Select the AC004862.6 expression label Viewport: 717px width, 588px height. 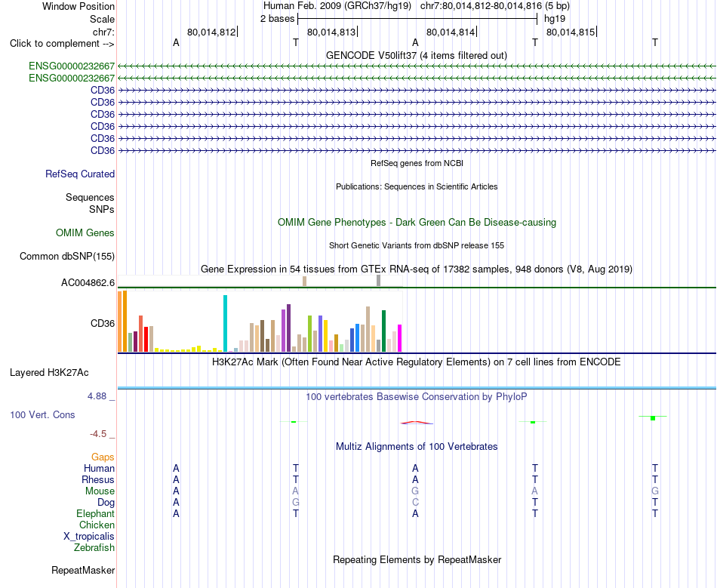click(88, 282)
